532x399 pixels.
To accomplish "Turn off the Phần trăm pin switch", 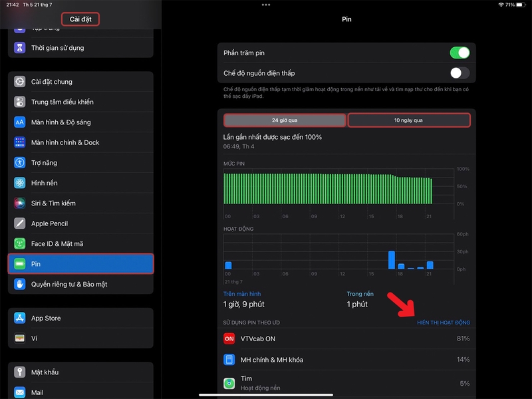I will (460, 53).
